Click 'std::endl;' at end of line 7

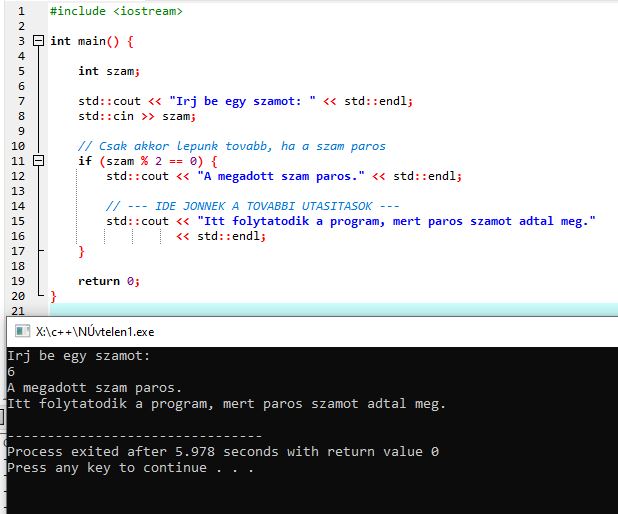click(378, 101)
